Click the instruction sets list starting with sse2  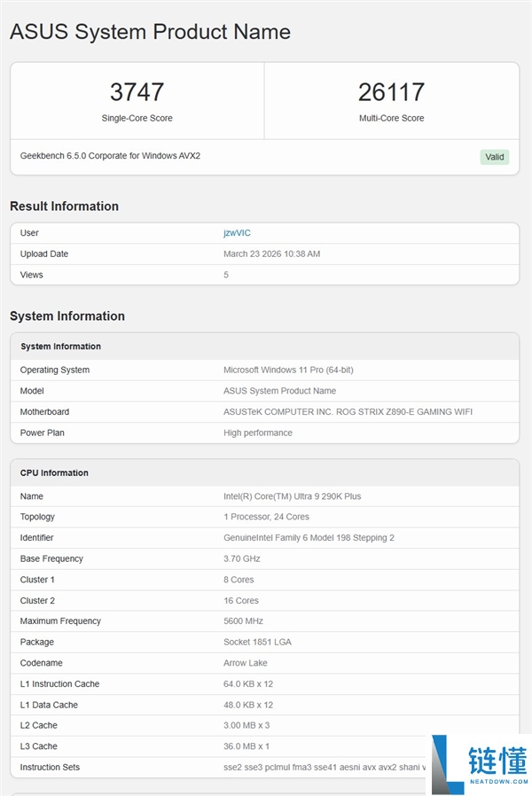pyautogui.click(x=325, y=767)
